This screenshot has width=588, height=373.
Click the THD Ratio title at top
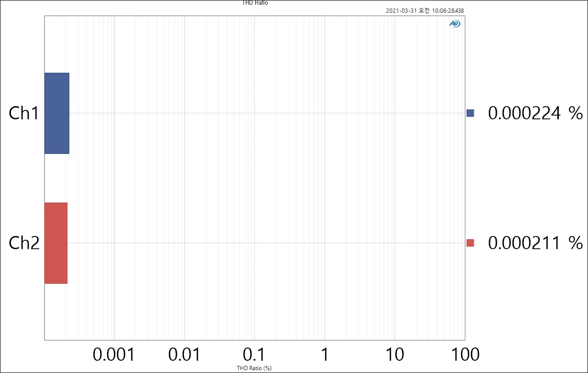[x=255, y=3]
